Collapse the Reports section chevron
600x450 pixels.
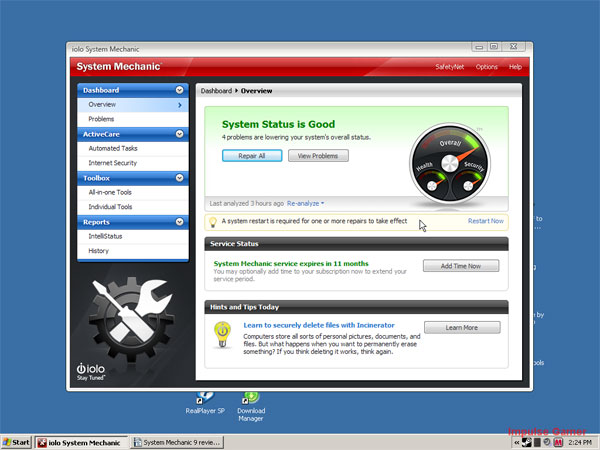(179, 222)
